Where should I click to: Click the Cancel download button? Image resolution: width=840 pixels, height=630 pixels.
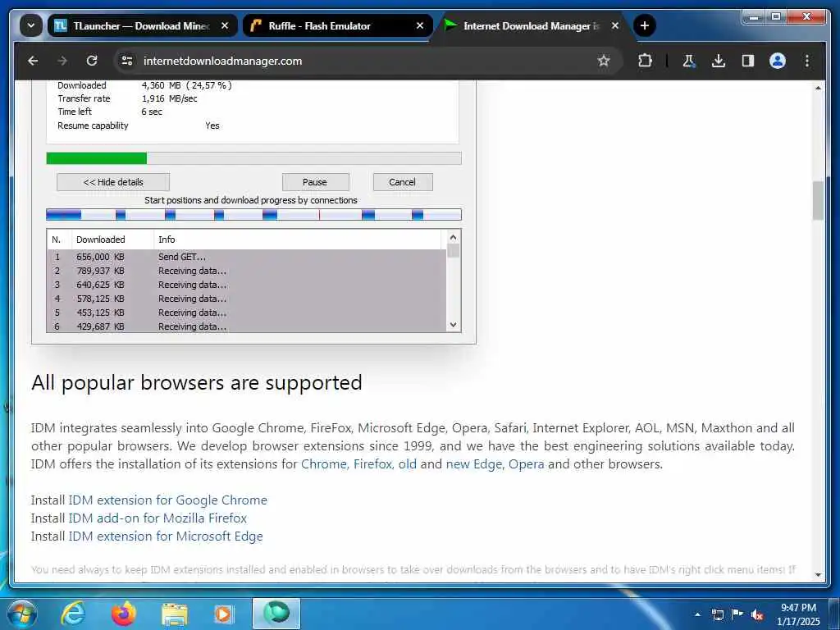(402, 182)
